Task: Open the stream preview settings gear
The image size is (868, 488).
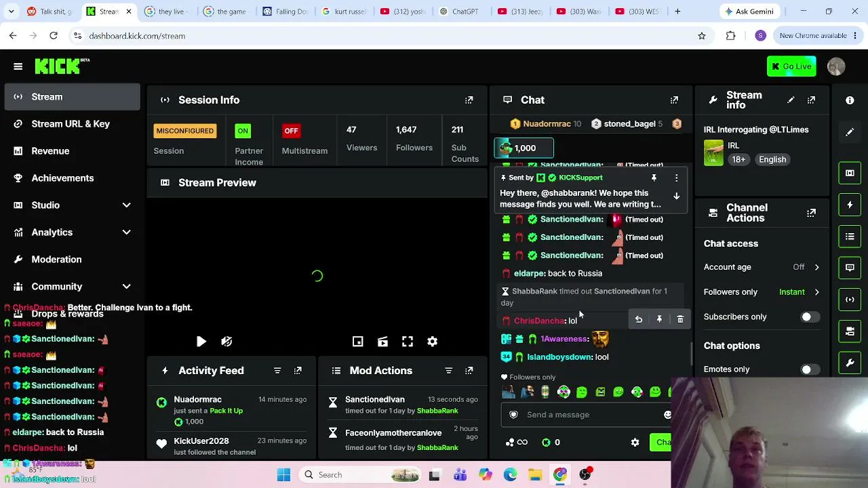Action: pyautogui.click(x=432, y=342)
